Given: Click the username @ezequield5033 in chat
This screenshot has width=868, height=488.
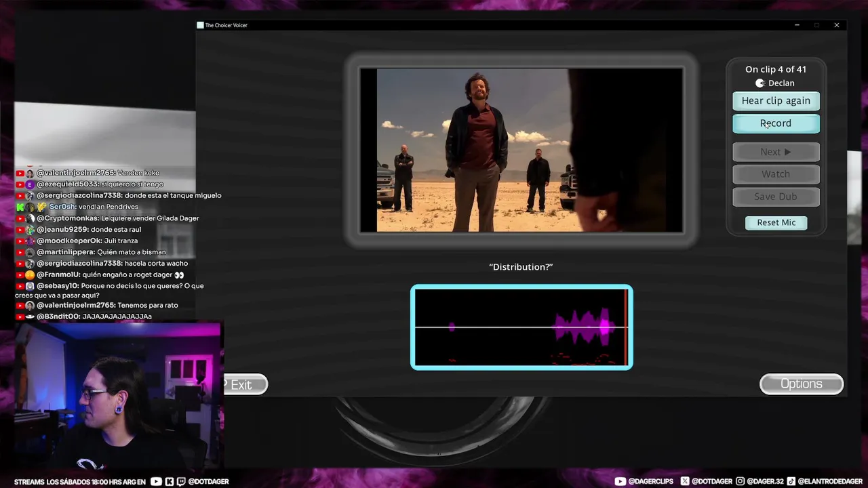Looking at the screenshot, I should coord(68,184).
